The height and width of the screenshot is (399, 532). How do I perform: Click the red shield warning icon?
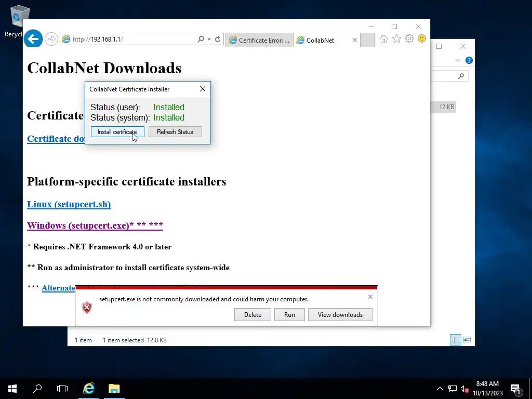(87, 308)
